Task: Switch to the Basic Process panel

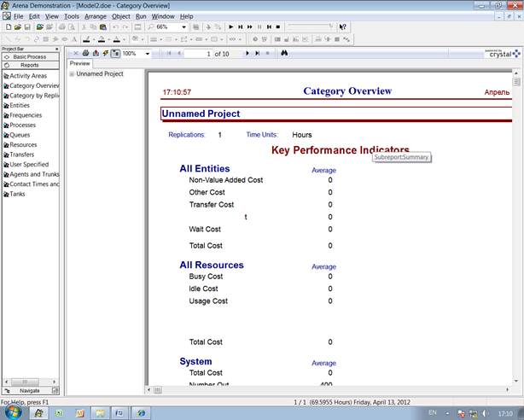Action: [x=31, y=57]
